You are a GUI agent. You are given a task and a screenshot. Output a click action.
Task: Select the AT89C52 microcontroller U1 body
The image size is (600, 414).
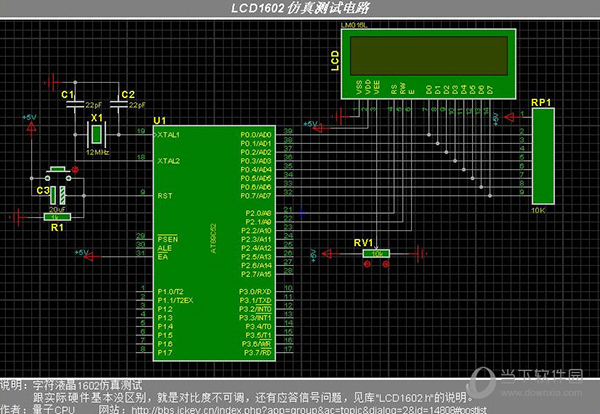pyautogui.click(x=214, y=243)
